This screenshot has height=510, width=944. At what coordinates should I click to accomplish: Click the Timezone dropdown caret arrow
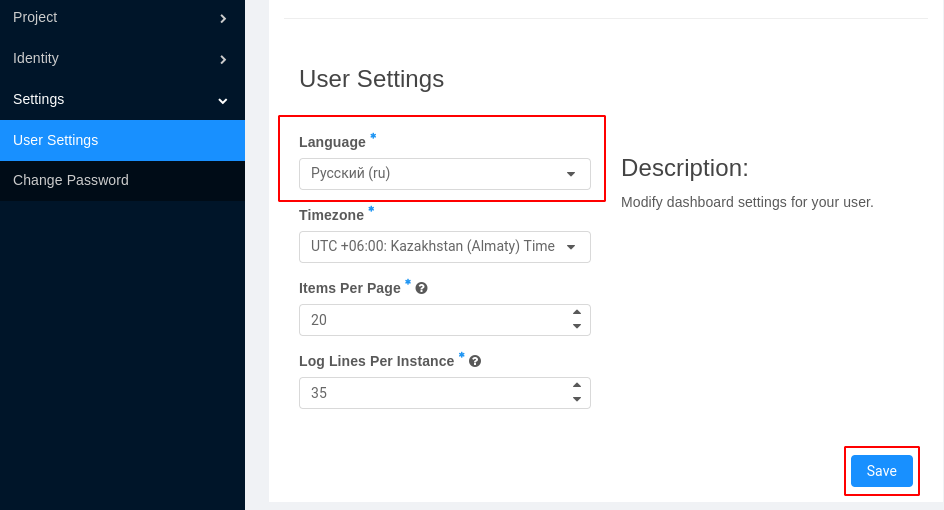click(x=571, y=247)
